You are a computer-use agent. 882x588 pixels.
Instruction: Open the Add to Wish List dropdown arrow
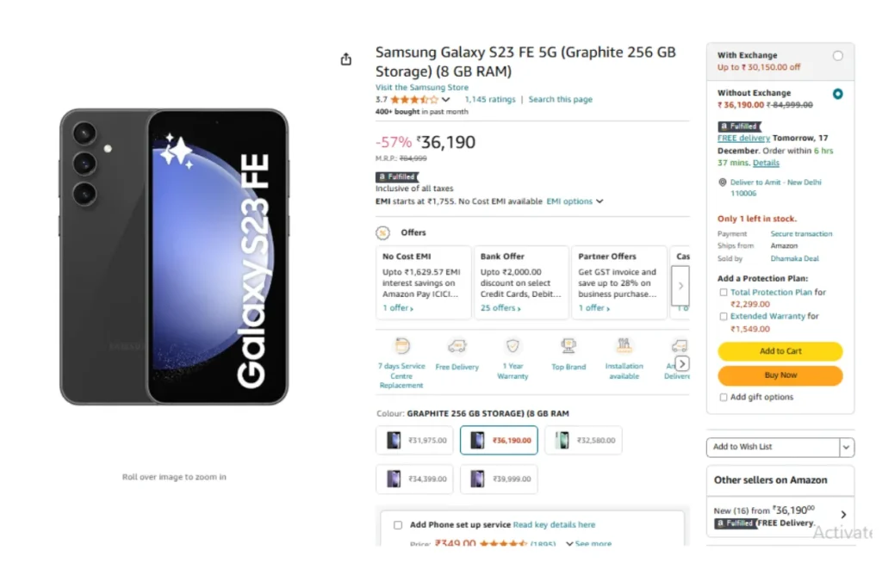[846, 448]
